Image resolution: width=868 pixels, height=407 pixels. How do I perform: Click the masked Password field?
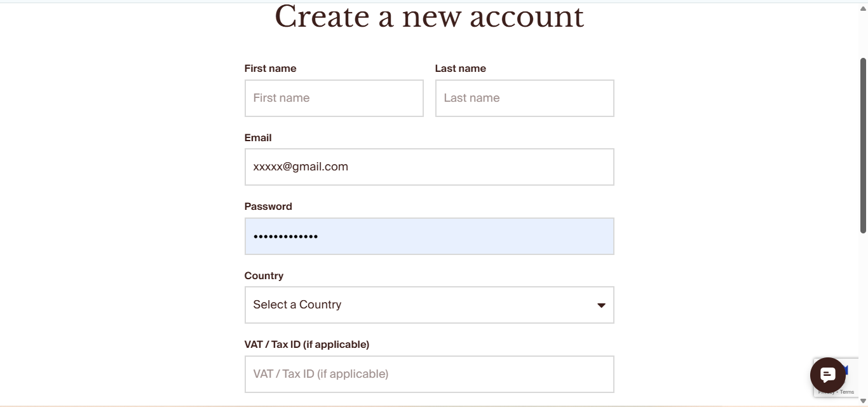[429, 237]
